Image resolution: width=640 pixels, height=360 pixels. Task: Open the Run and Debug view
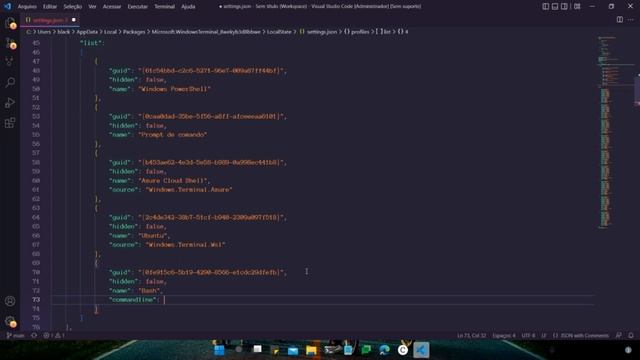coord(10,102)
